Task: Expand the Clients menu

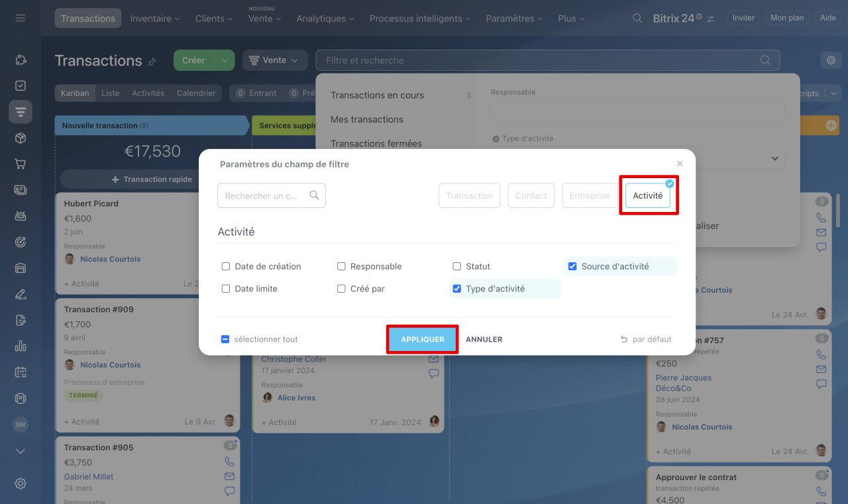Action: click(x=214, y=19)
